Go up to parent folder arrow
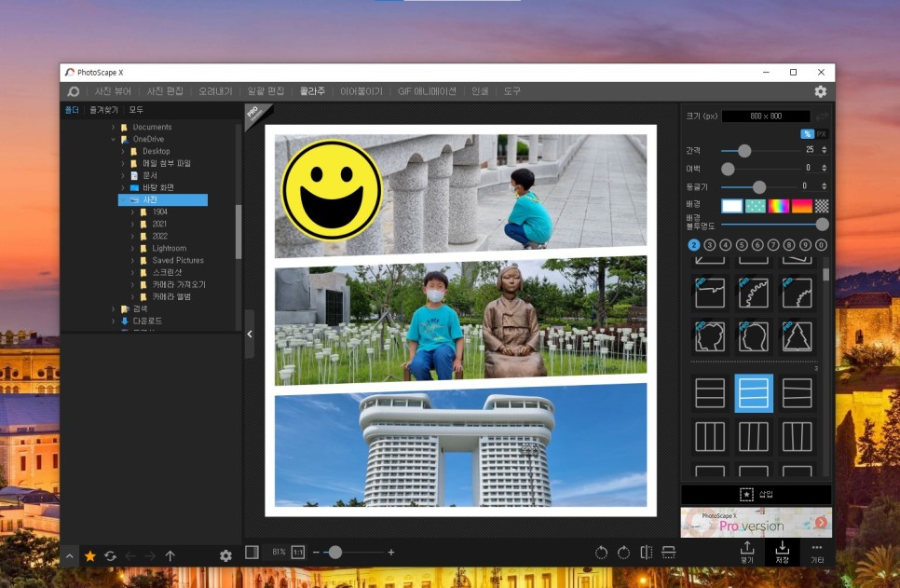 [170, 555]
